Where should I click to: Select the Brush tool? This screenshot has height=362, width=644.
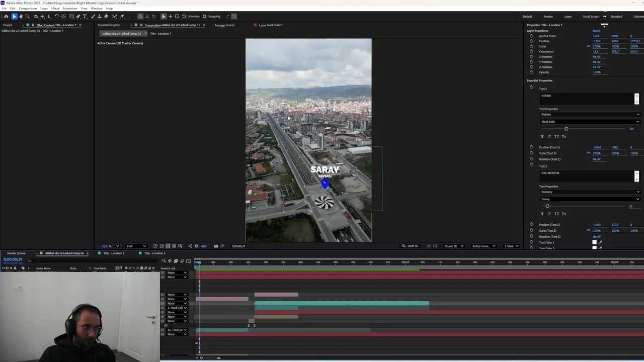93,17
